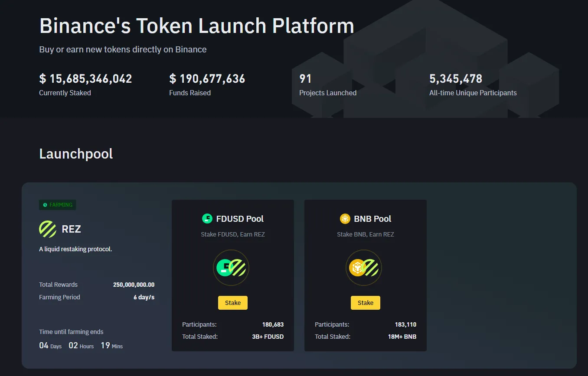Click 'A liquid restaking protocol.' description
The image size is (588, 376).
point(75,249)
